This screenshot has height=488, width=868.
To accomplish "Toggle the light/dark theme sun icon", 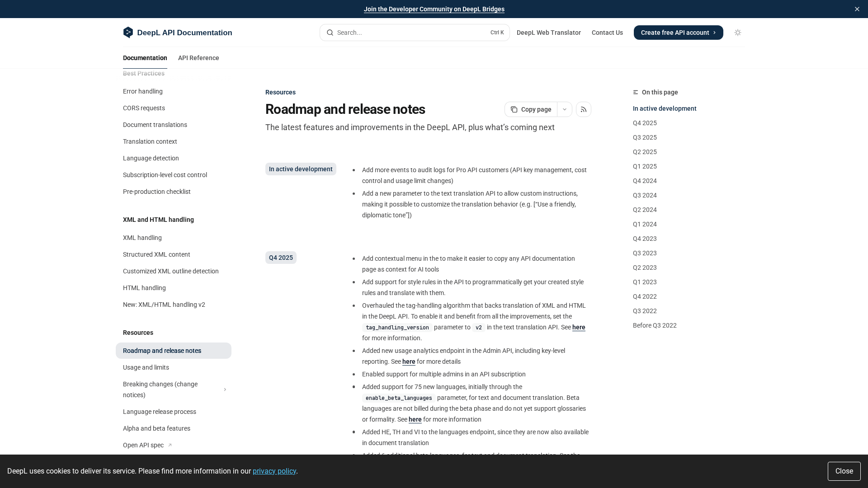I will coord(737,33).
